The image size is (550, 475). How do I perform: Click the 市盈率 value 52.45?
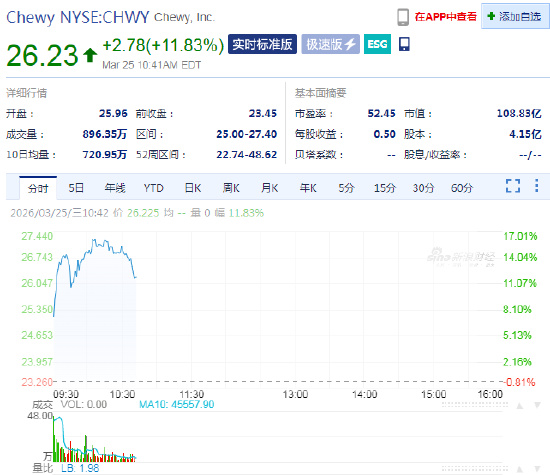click(x=381, y=113)
